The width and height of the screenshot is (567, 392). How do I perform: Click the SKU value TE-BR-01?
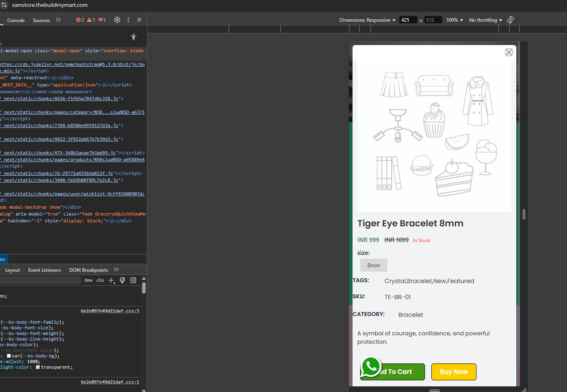point(398,297)
